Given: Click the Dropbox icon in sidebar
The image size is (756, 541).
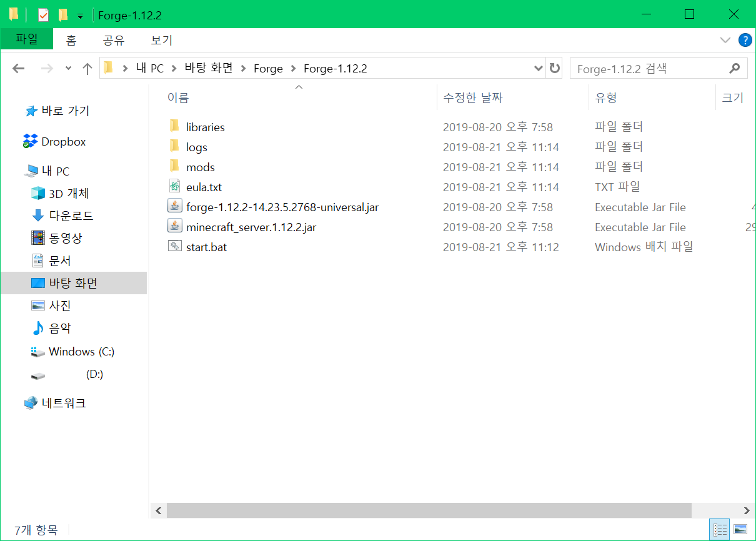Looking at the screenshot, I should click(x=30, y=141).
